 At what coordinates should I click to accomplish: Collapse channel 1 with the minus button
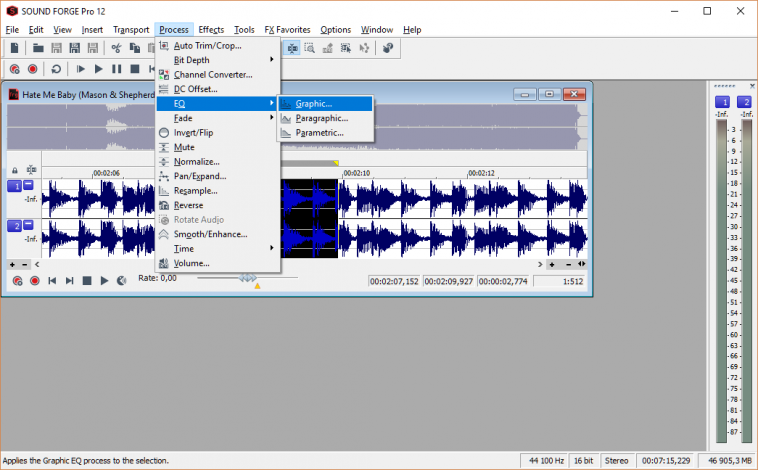pyautogui.click(x=28, y=186)
